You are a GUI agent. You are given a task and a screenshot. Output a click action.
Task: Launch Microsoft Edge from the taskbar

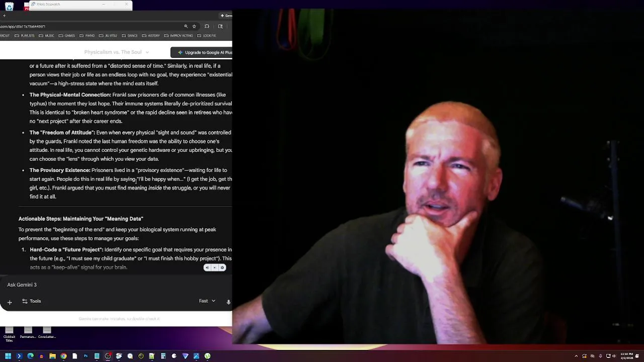pyautogui.click(x=30, y=356)
